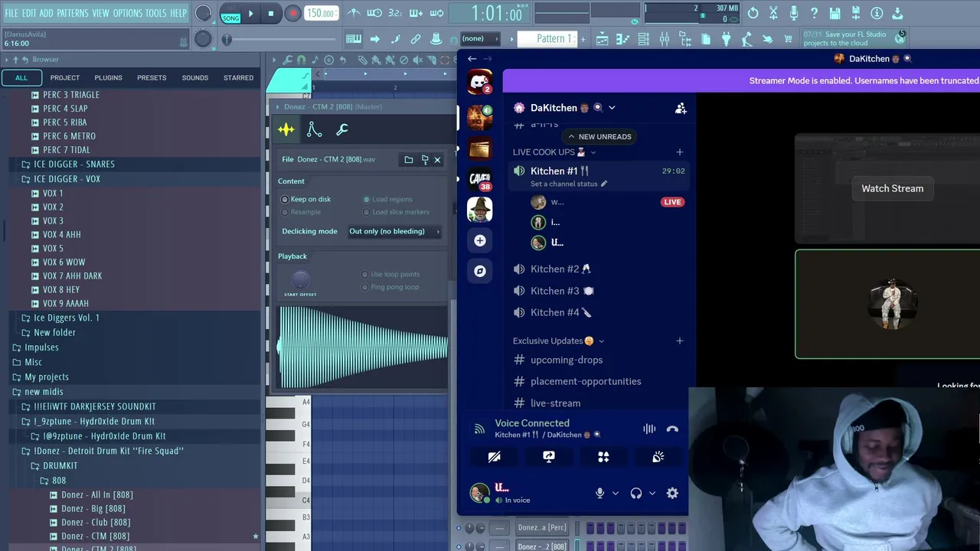This screenshot has width=980, height=551.
Task: Open the FL Studio content library cart icon
Action: 788,39
